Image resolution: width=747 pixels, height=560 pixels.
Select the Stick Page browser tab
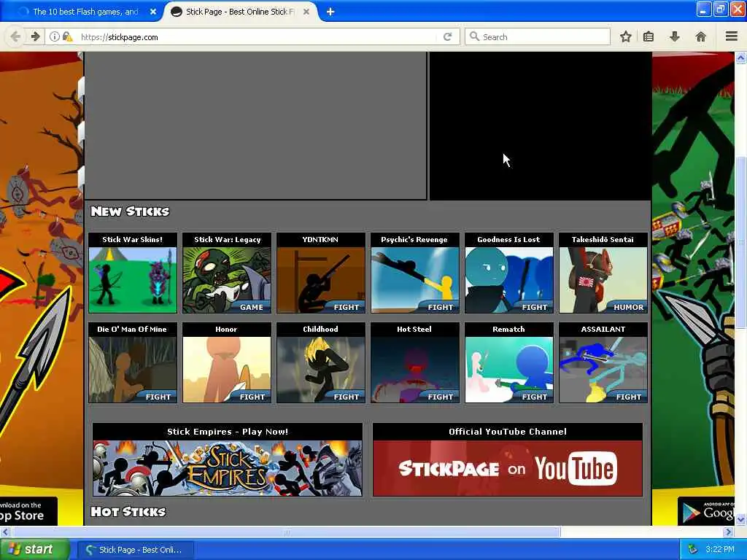tap(241, 12)
